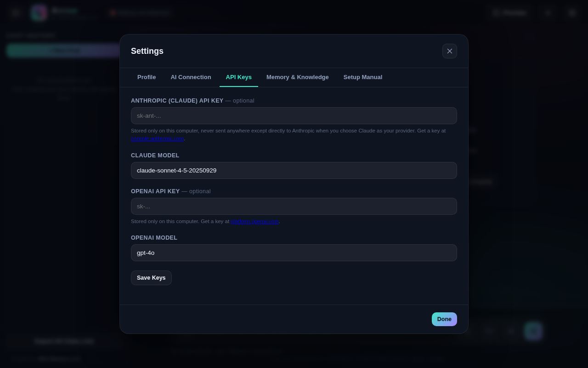Click into the Claude Model field
The height and width of the screenshot is (368, 588).
coord(294,171)
